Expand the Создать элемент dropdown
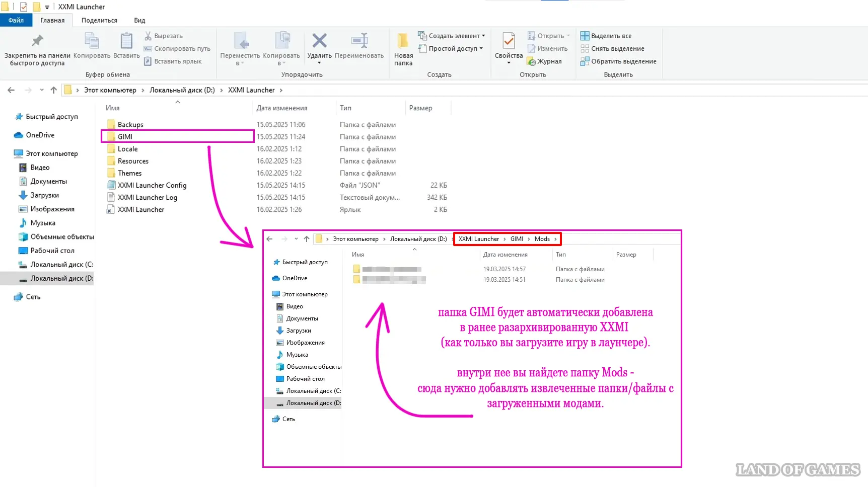Viewport: 868px width, 487px height. pyautogui.click(x=452, y=36)
